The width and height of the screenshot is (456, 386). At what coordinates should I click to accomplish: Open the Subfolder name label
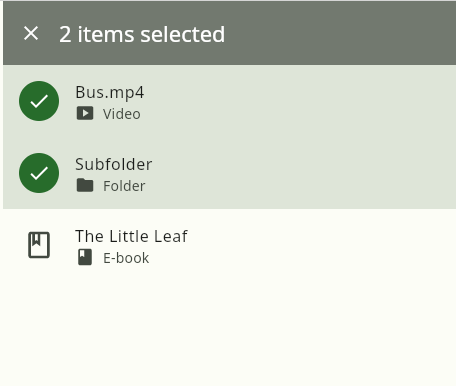114,164
